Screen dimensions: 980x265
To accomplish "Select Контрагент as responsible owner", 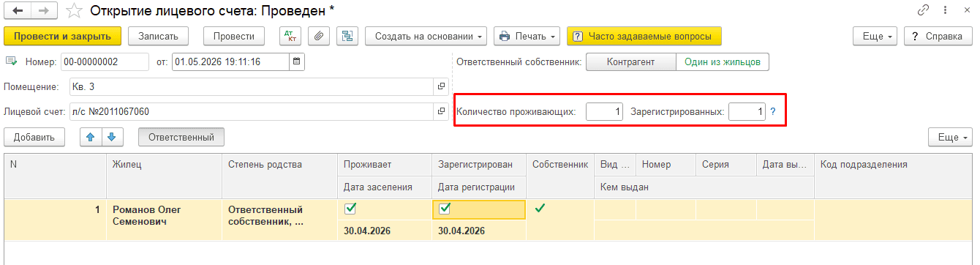I will tap(630, 62).
